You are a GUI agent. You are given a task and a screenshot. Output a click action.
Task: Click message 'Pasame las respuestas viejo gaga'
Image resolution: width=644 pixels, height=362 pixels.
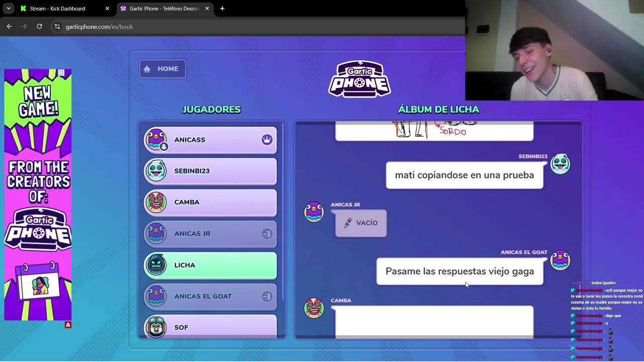[x=460, y=271]
